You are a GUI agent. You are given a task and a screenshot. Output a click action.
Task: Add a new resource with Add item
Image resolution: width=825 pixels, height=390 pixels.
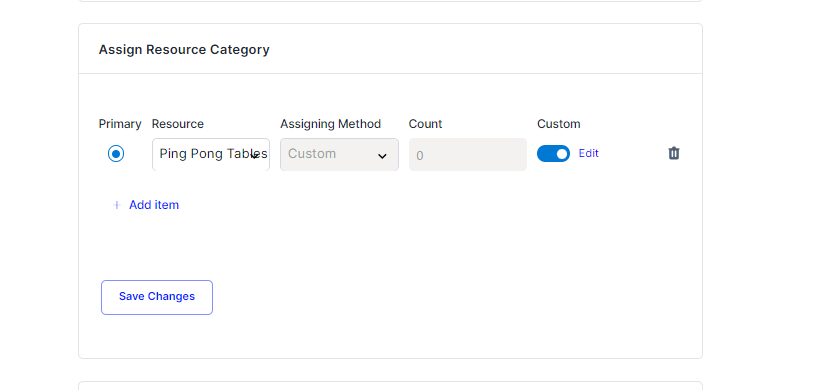pyautogui.click(x=154, y=205)
